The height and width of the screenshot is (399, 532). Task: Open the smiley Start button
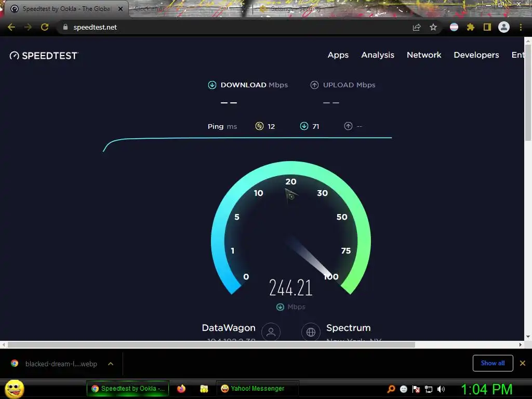click(x=15, y=389)
